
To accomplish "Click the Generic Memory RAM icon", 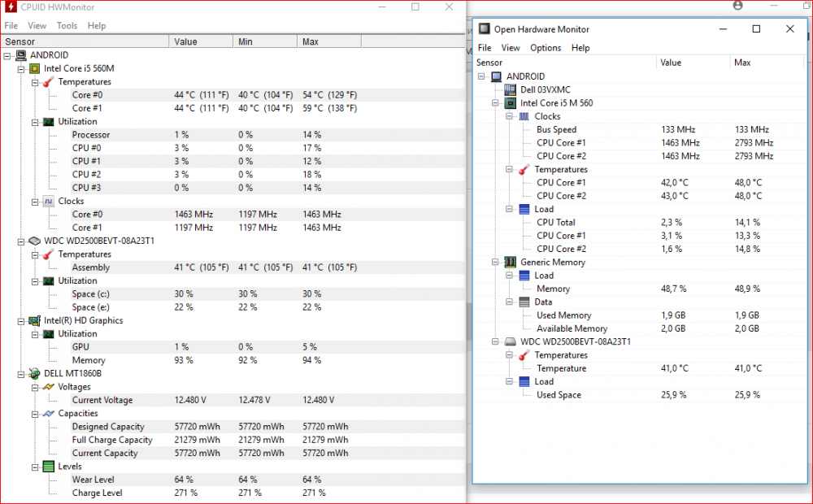I will [x=511, y=262].
